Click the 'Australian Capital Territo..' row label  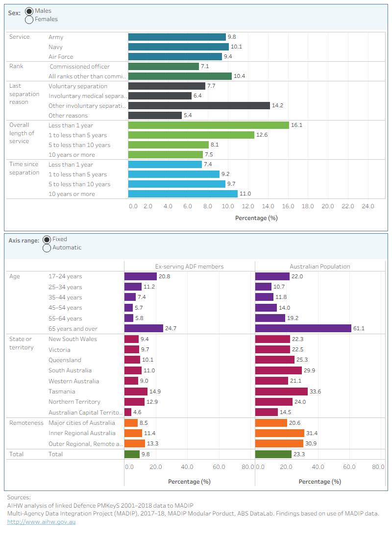tap(85, 413)
